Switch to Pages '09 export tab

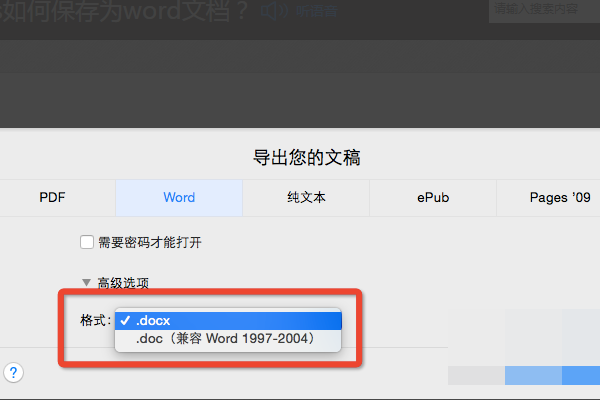click(x=560, y=198)
